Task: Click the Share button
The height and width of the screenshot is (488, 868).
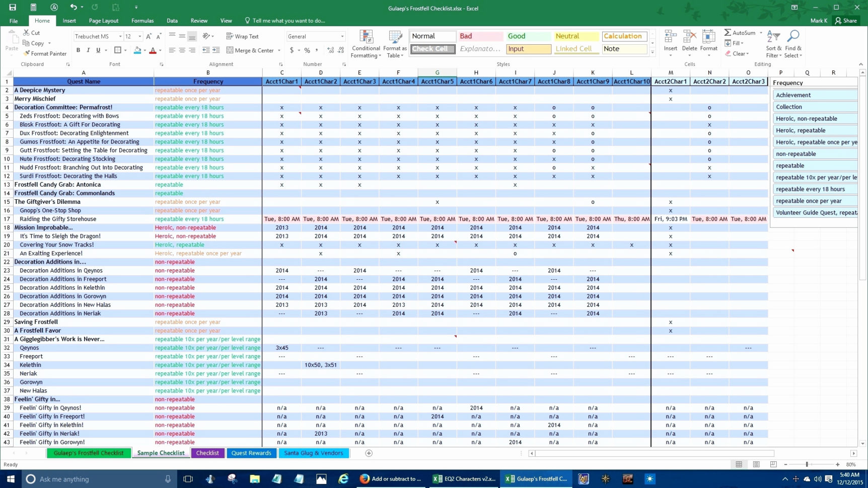Action: [846, 21]
